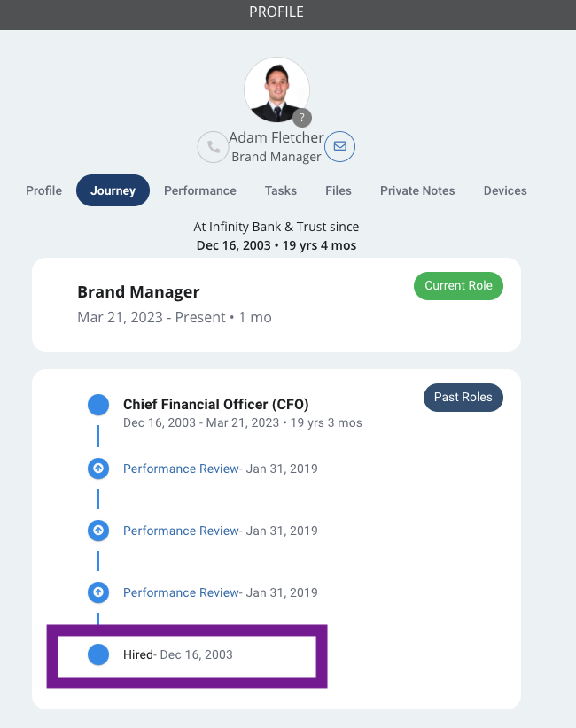Click the first Performance Review arrow icon

click(x=98, y=469)
